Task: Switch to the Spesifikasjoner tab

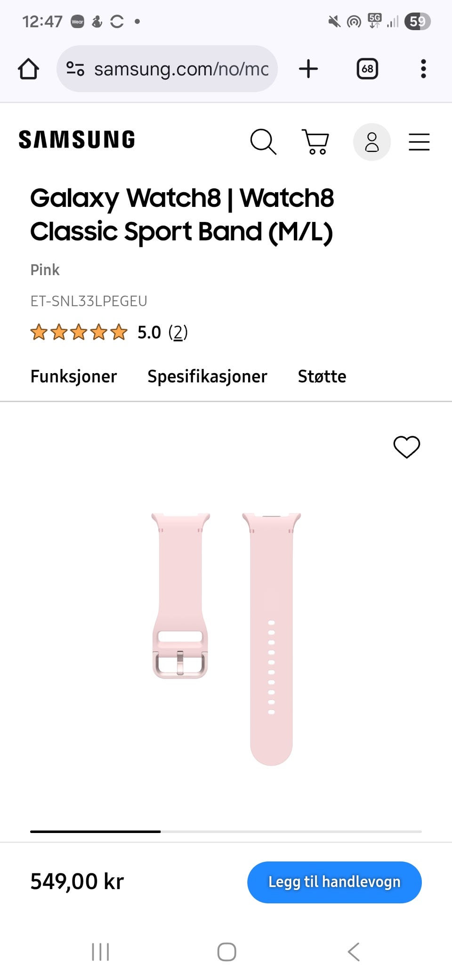Action: pyautogui.click(x=207, y=376)
